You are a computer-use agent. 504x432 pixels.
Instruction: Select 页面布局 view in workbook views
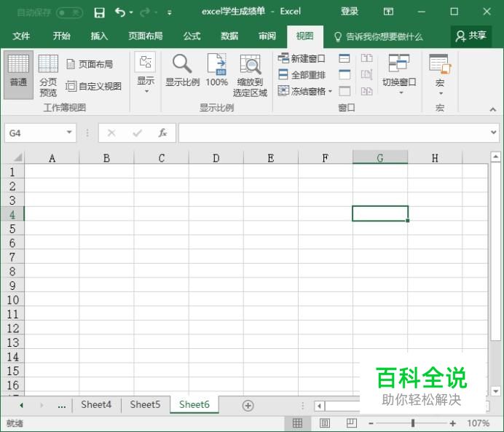click(x=90, y=64)
